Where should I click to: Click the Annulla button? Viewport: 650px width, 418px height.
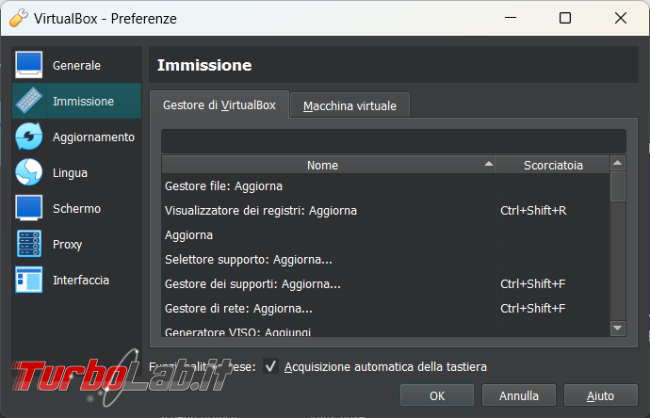(x=519, y=396)
